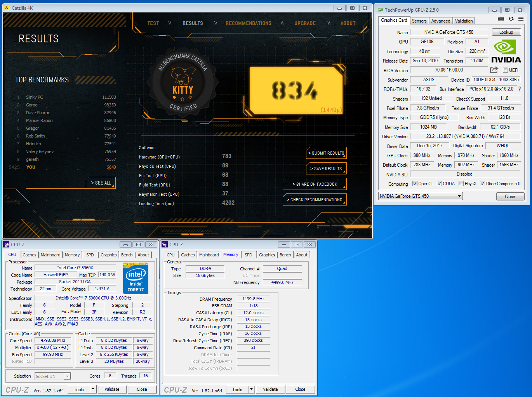Refresh GPU-Z readings
The height and width of the screenshot is (397, 532).
click(x=511, y=19)
